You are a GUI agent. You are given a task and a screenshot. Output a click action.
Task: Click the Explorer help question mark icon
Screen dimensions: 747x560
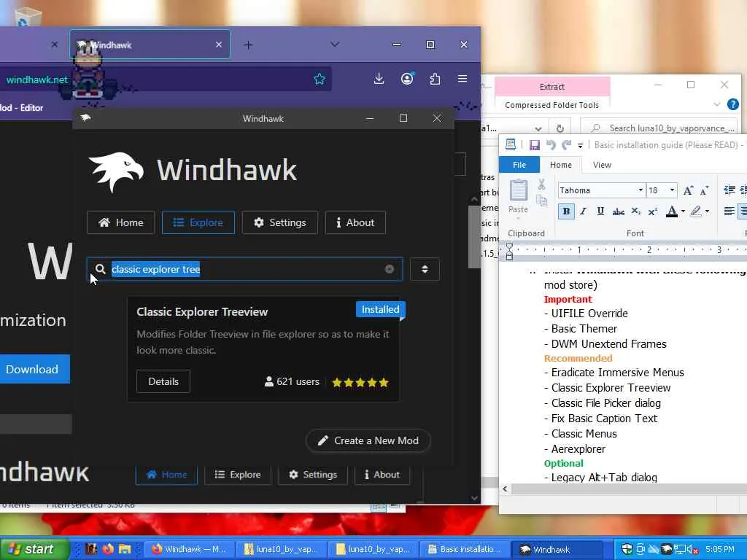coord(732,104)
